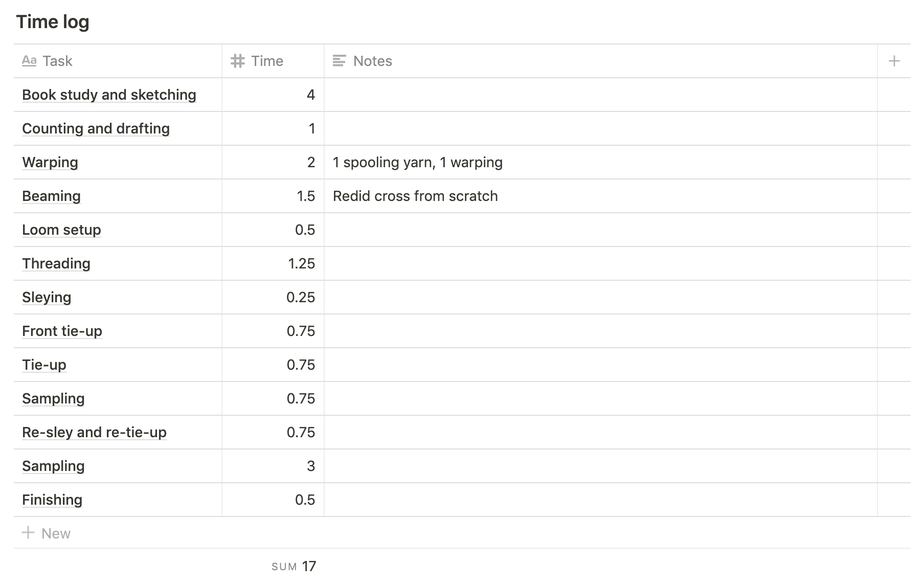Open the Re-sley and re-tie-up entry

[94, 432]
